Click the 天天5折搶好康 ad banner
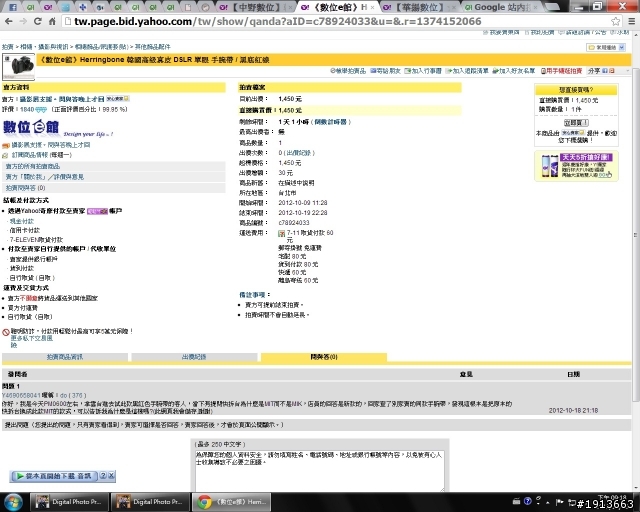This screenshot has height=512, width=640. point(576,166)
